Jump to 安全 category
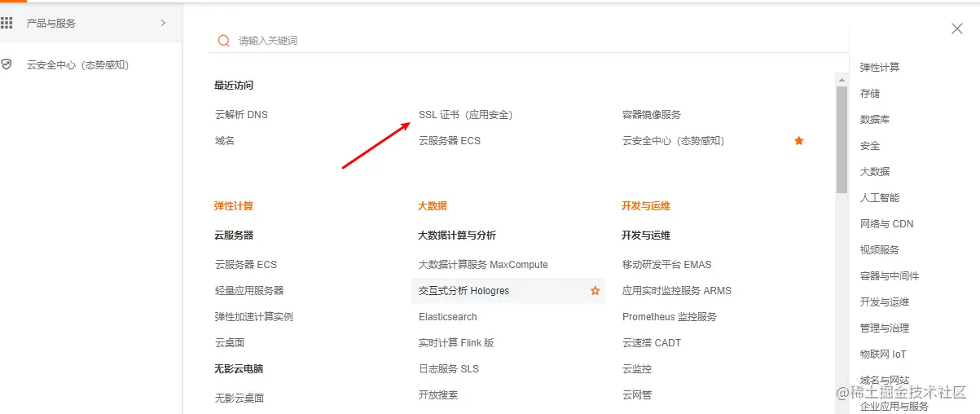The image size is (980, 414). tap(870, 146)
